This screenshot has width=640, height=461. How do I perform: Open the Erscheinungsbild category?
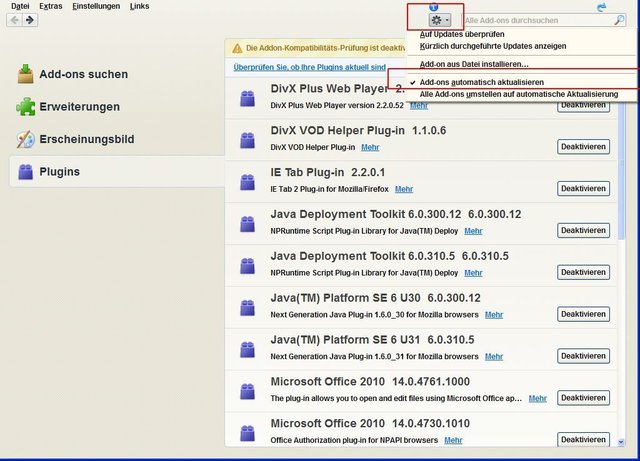coord(76,139)
